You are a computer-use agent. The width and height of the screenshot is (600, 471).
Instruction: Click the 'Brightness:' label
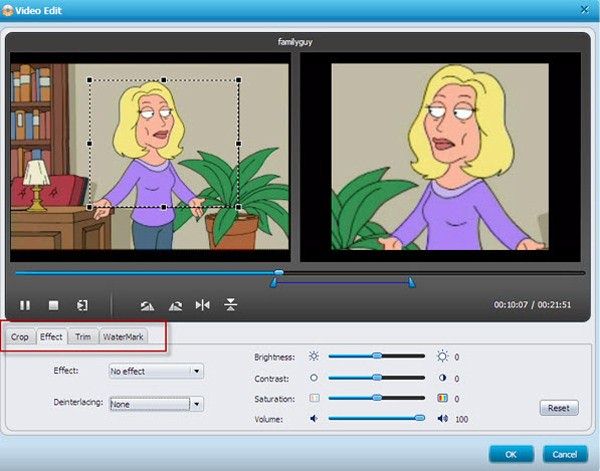coord(274,357)
